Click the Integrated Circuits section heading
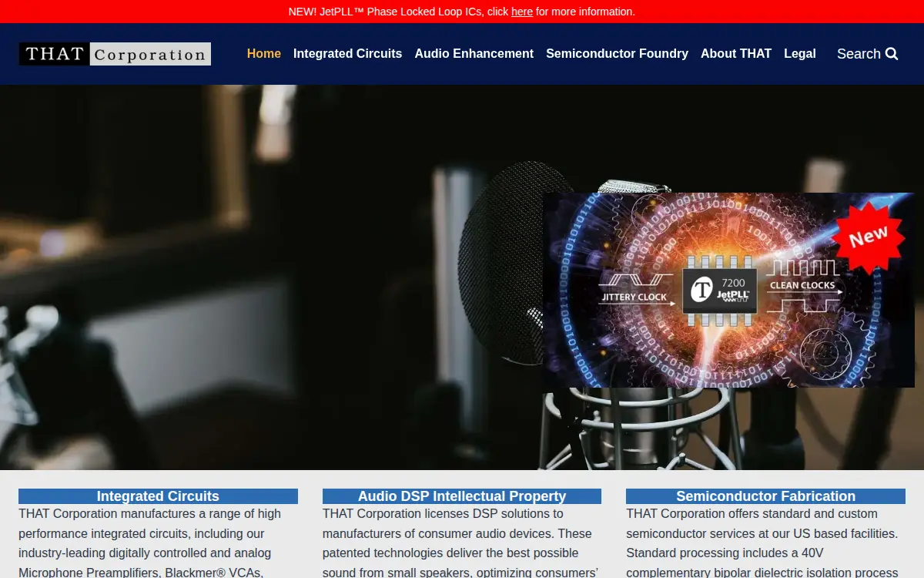 pos(158,496)
